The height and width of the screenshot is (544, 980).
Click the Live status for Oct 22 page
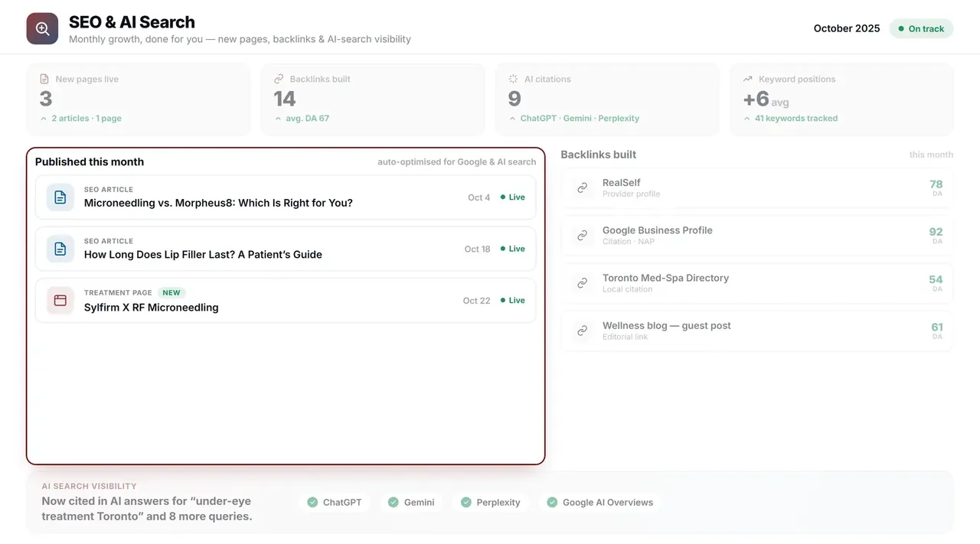click(x=513, y=301)
